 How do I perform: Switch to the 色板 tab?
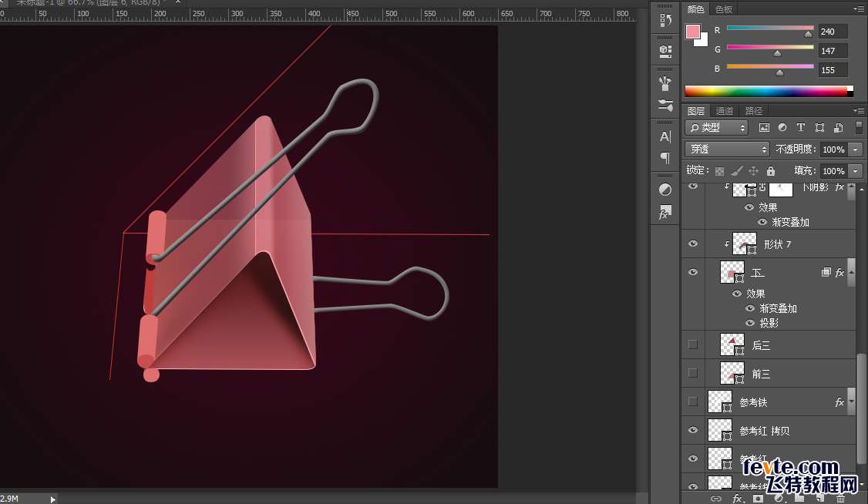pyautogui.click(x=724, y=8)
